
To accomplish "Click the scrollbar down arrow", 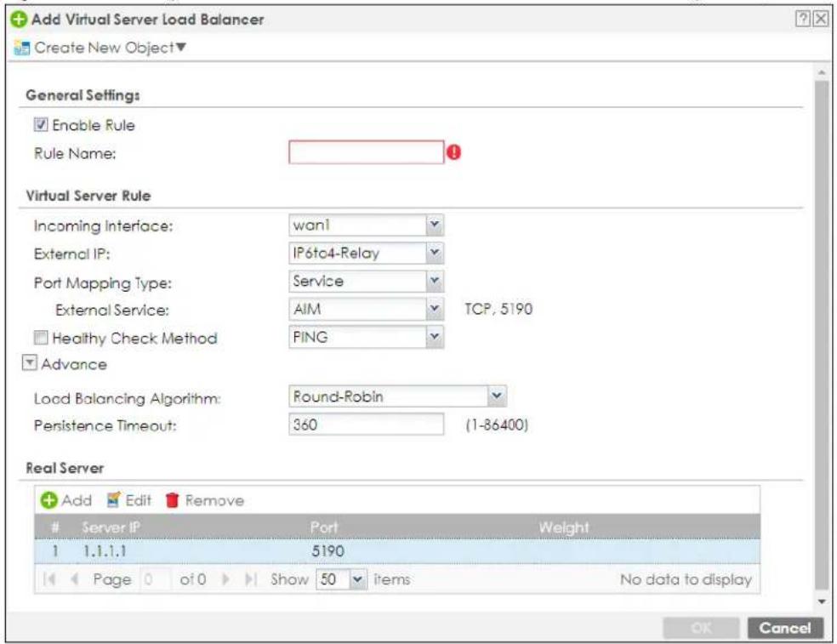I will 823,601.
